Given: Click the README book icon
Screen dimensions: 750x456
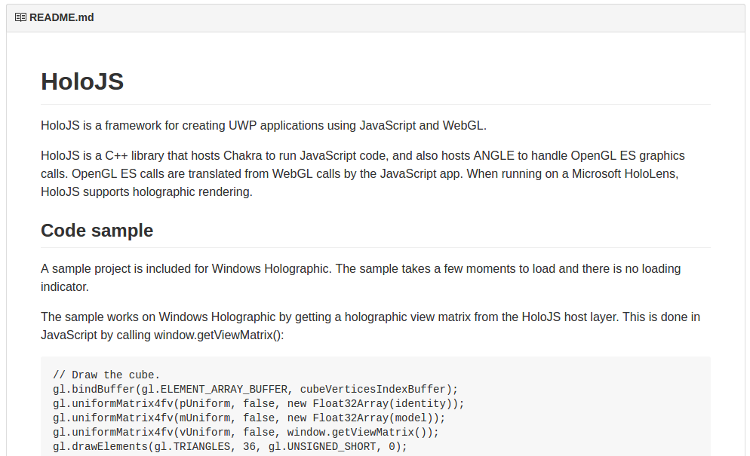Looking at the screenshot, I should [x=21, y=18].
